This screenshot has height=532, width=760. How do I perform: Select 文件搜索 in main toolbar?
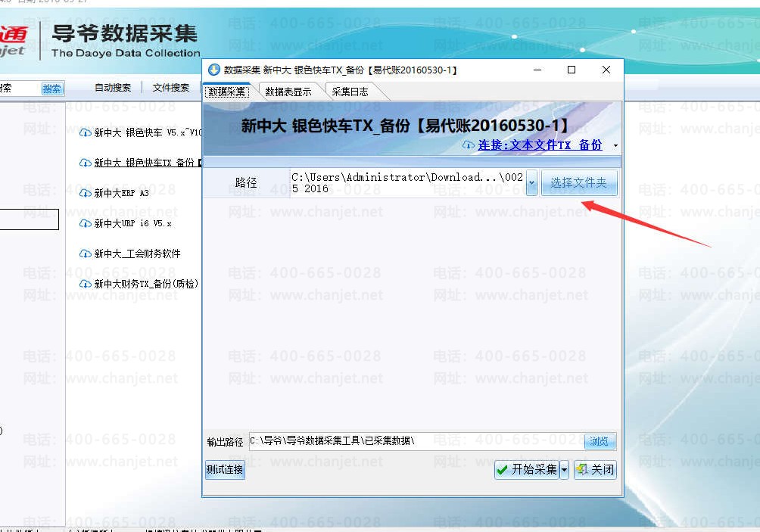pos(170,87)
